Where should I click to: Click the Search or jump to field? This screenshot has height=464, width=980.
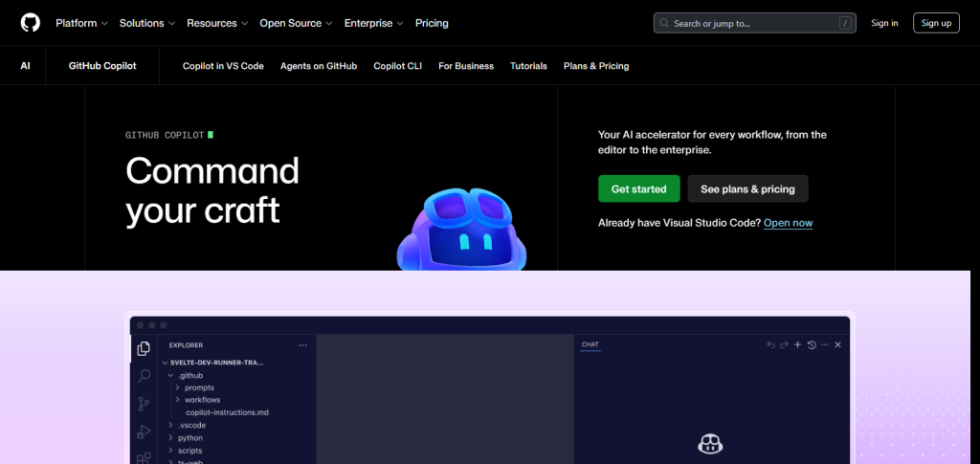tap(755, 23)
